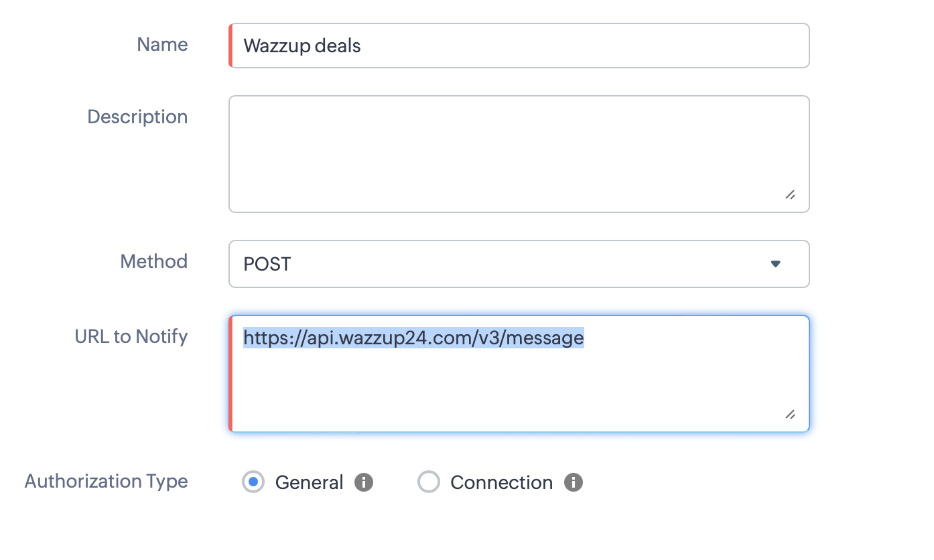Screen dimensions: 934x560
Task: Click the Connection option label text
Action: point(501,482)
